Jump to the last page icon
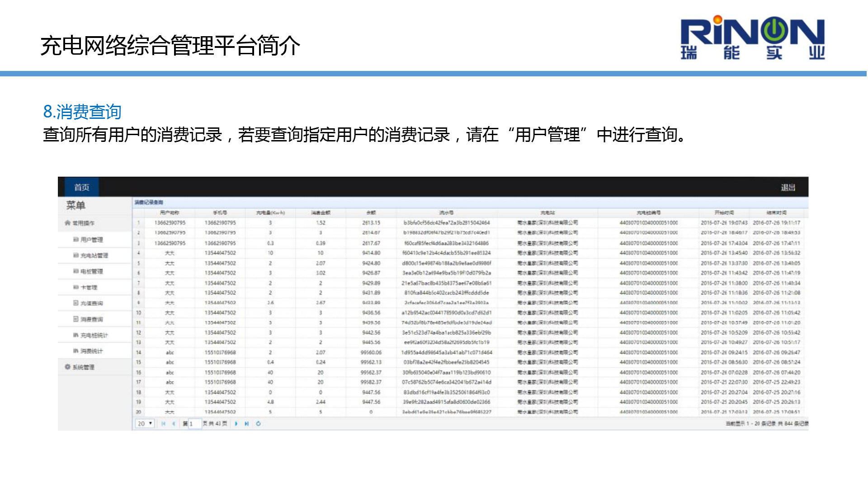 247,424
